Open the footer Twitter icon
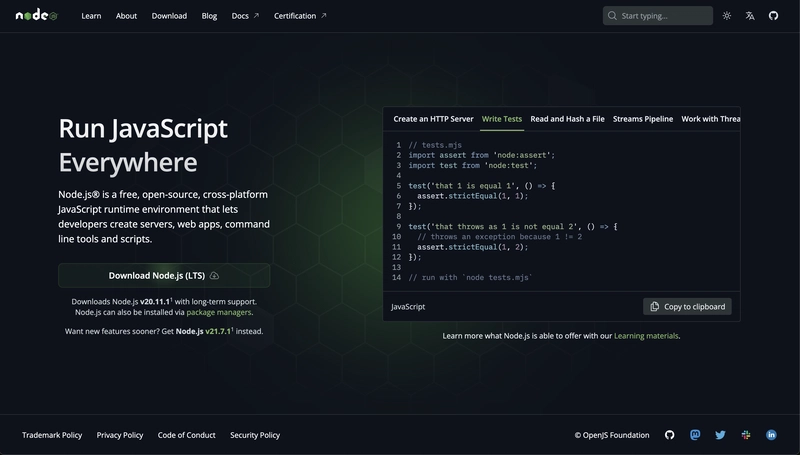Viewport: 800px width, 455px height. tap(720, 435)
